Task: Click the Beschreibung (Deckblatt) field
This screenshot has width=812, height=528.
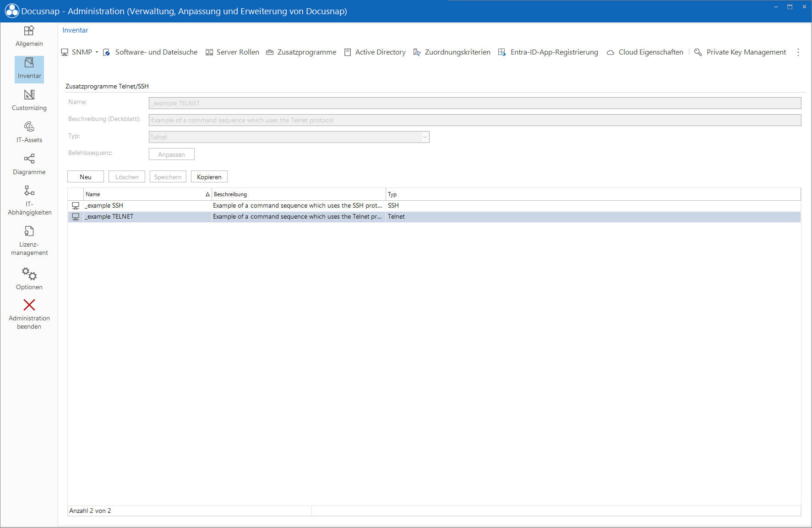Action: [x=475, y=120]
